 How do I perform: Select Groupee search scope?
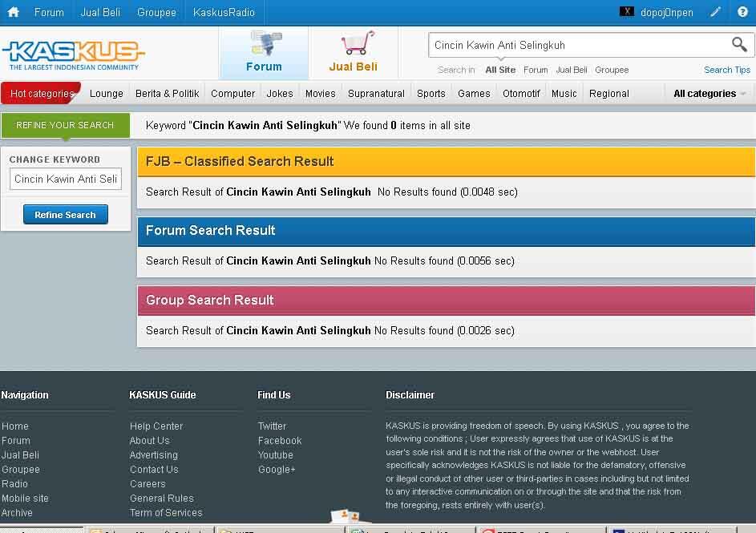tap(612, 70)
